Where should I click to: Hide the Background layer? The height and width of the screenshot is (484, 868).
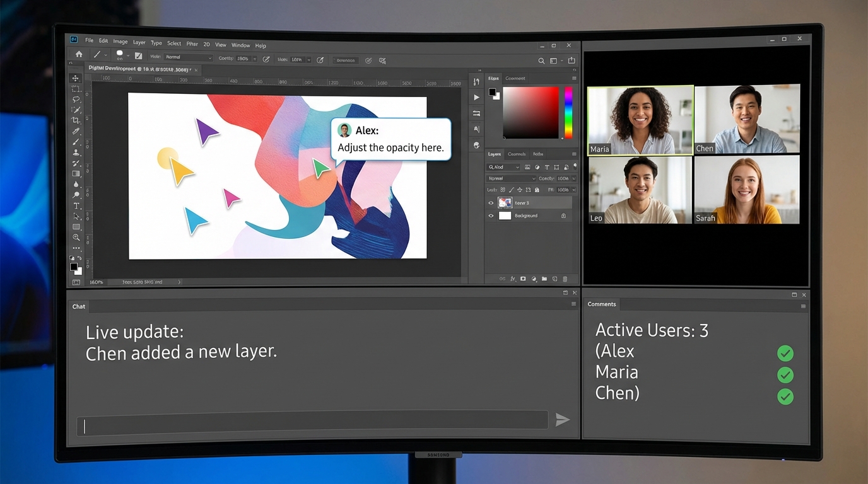click(x=490, y=216)
